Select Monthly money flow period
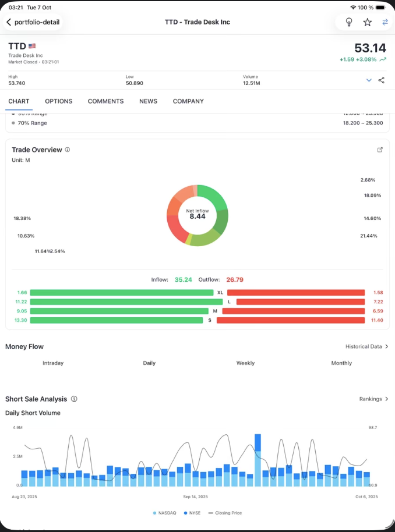Viewport: 395px width, 532px height. (x=341, y=363)
